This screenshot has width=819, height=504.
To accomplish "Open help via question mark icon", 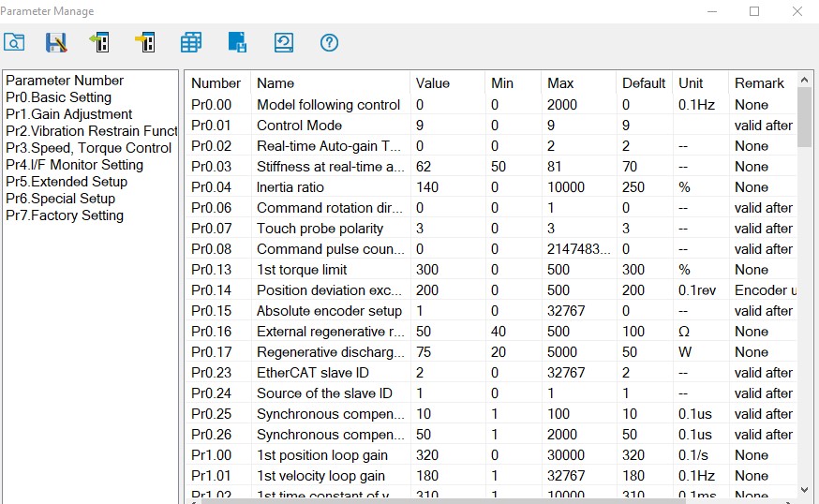I will click(x=329, y=42).
